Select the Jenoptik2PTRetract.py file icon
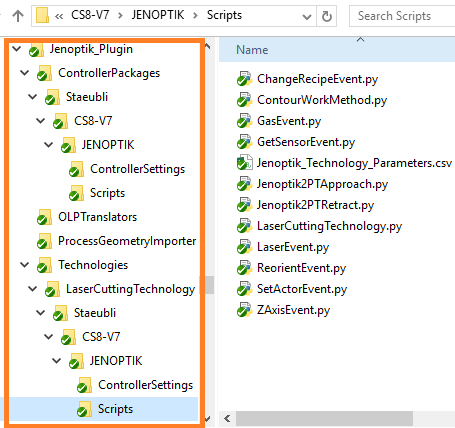This screenshot has height=428, width=455. [244, 205]
